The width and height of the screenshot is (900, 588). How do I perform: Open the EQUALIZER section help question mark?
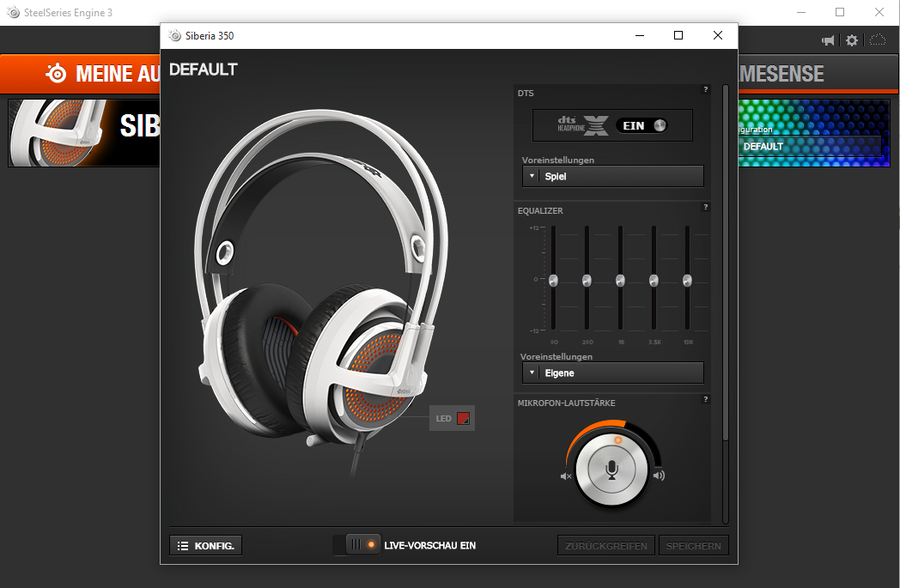tap(705, 207)
